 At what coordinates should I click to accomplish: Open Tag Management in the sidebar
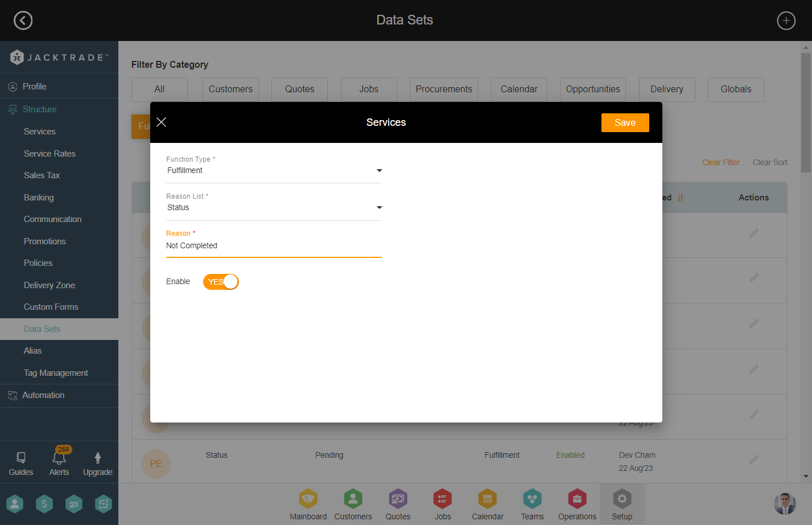tap(56, 373)
